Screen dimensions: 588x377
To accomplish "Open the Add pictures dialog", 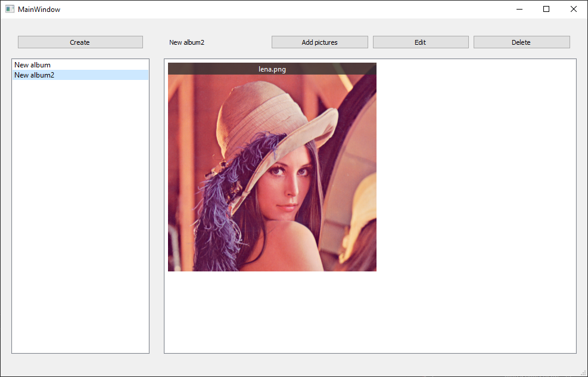I will (x=319, y=42).
